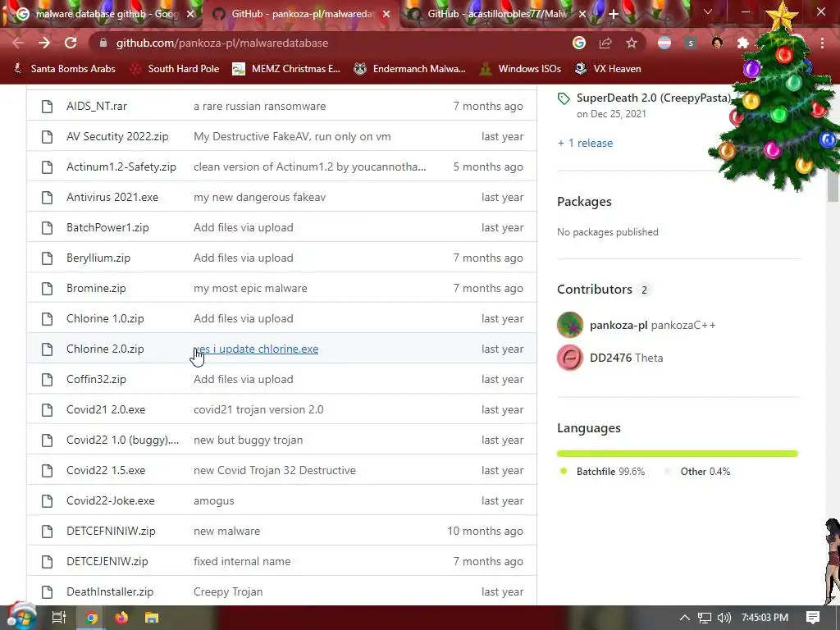Open Antivirus 2021.exe file
Screen dimensions: 840x630
coord(112,197)
